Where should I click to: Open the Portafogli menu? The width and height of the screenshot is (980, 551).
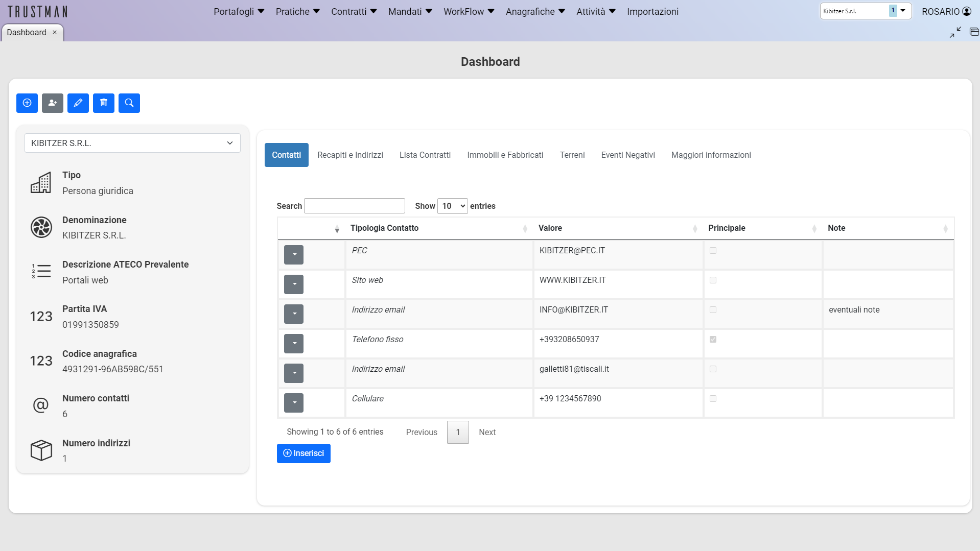click(239, 11)
